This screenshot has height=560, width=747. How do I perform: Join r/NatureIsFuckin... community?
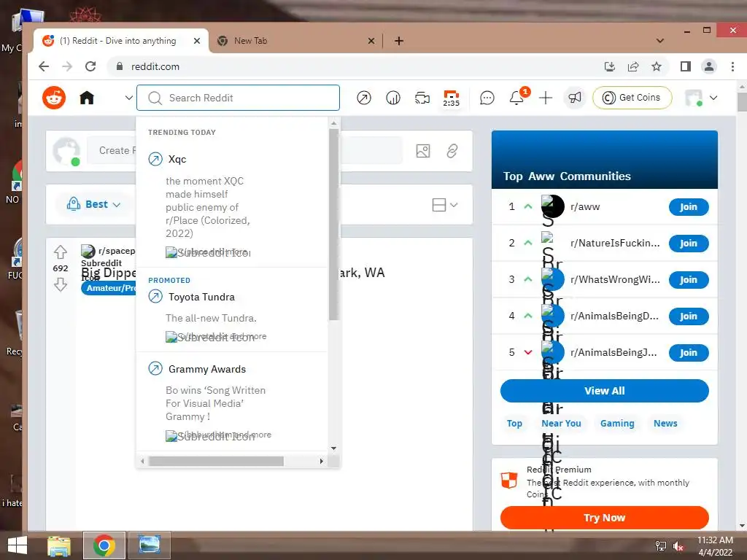click(x=689, y=244)
